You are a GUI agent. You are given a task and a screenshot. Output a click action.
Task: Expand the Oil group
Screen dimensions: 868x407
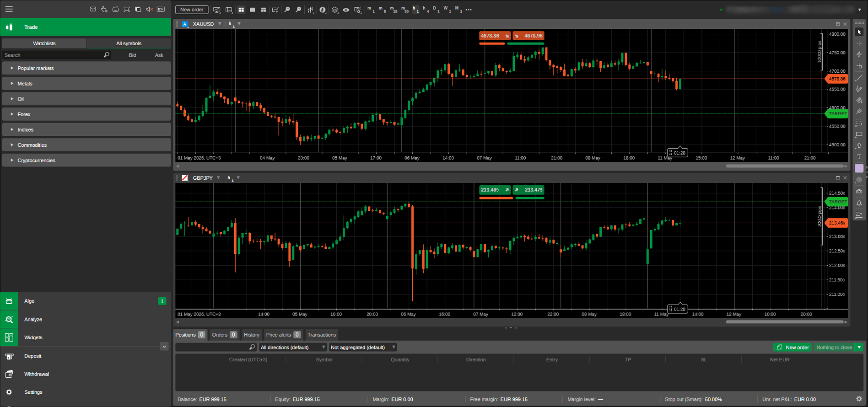point(86,99)
